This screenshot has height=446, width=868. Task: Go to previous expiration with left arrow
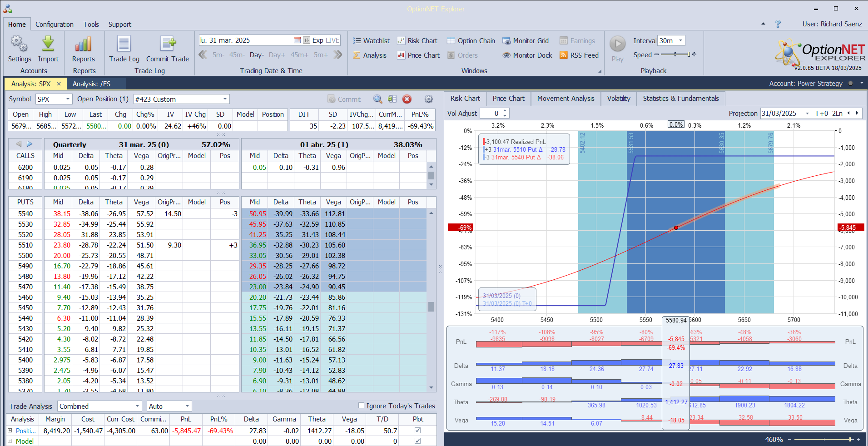[19, 144]
